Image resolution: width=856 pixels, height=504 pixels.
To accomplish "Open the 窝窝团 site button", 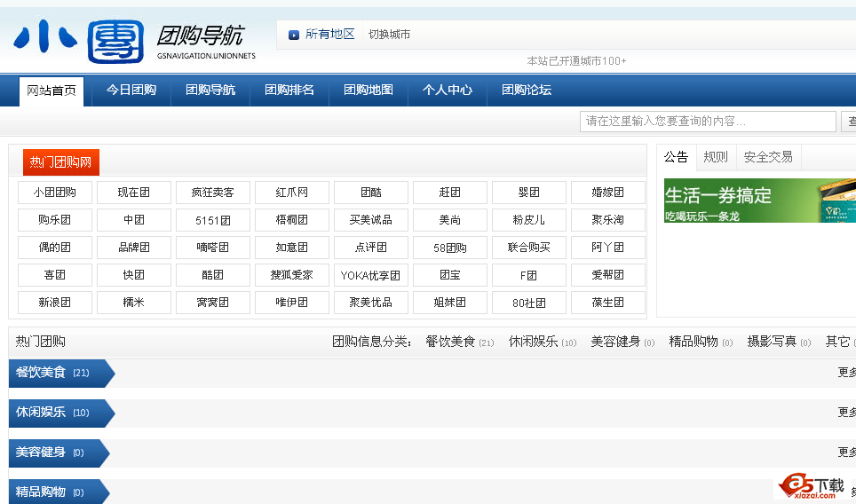I will [x=213, y=303].
